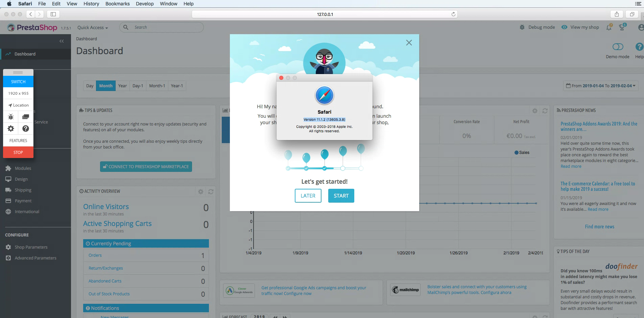Viewport: 644px width, 318px height.
Task: Open the Bookmarks menu
Action: point(117,4)
